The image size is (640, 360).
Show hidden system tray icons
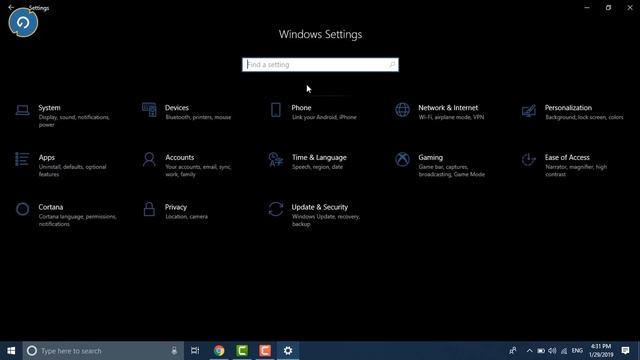point(529,351)
